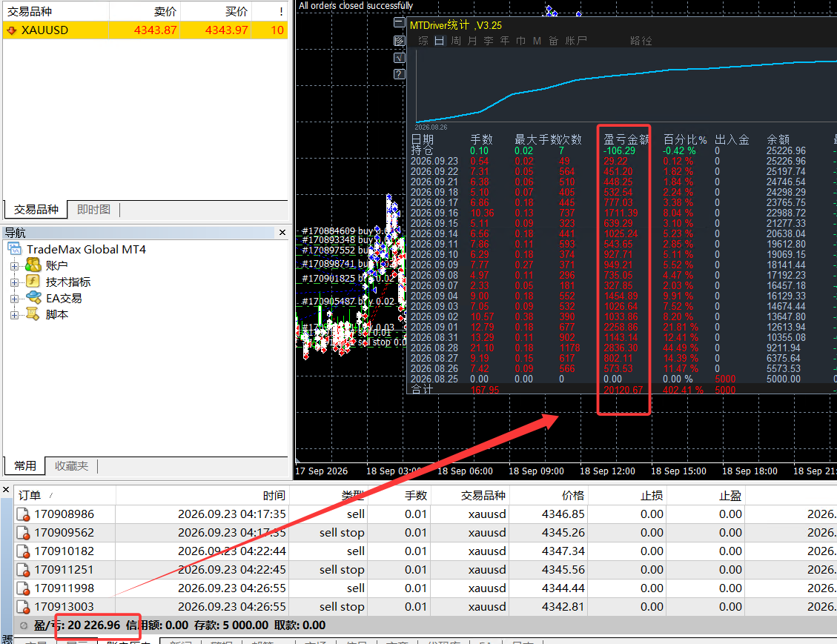Switch to the 收藏夹 favorites tab

point(71,466)
